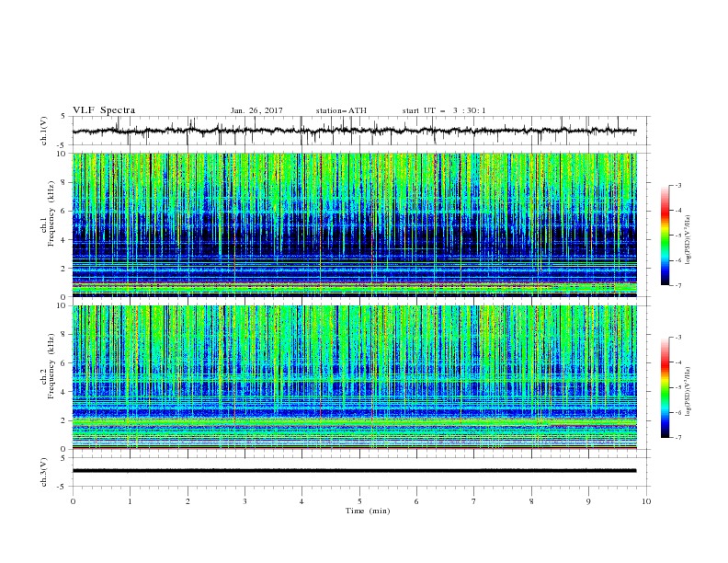
Task: Click the ch.2 colorbar 'log(PSD)(V²/Hz)' label
Action: [688, 392]
